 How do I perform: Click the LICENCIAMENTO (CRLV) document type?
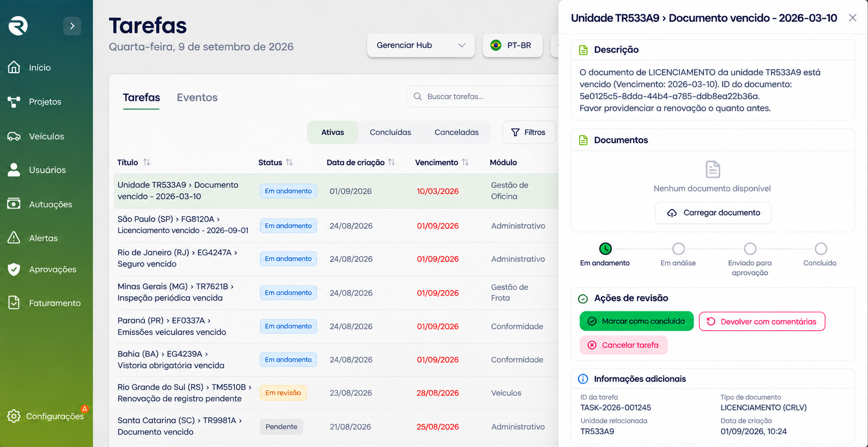[764, 408]
